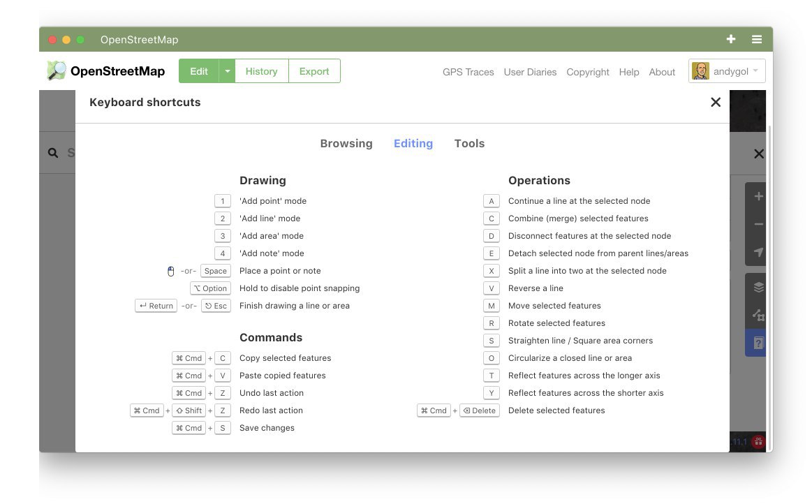Click 'Hold to disable point snapping' text
The height and width of the screenshot is (504, 812).
[x=300, y=288]
